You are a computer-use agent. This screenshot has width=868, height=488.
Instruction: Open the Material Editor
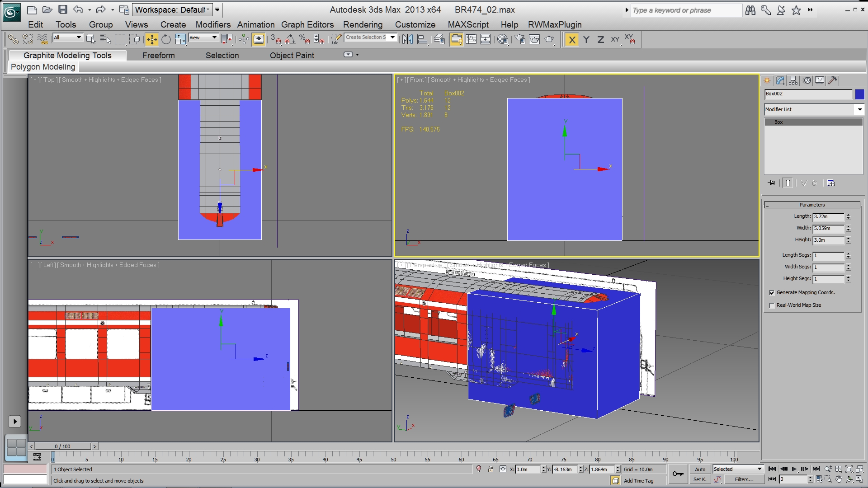[x=503, y=40]
